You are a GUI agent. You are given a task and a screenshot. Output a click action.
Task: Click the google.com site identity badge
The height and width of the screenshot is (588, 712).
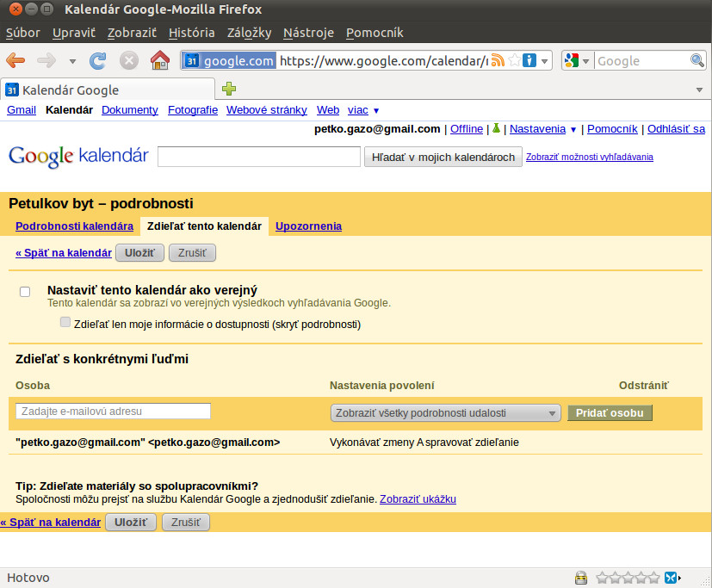tap(229, 60)
